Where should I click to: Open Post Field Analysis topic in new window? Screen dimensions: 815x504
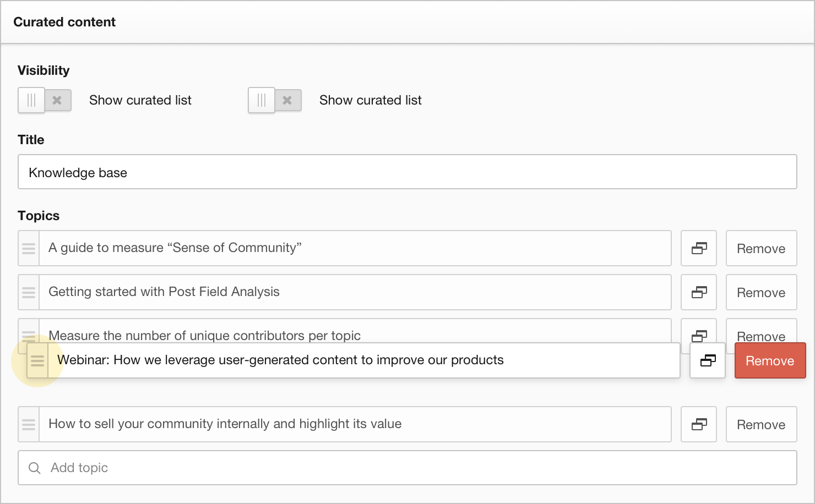(699, 292)
